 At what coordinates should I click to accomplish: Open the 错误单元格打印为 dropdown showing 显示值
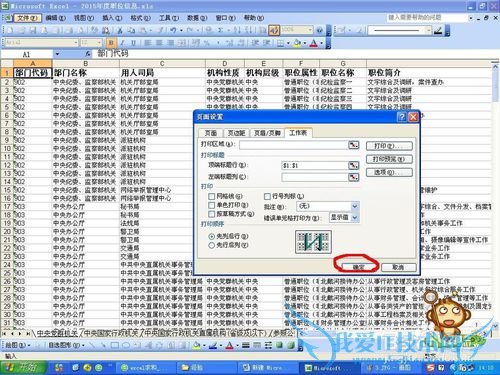click(355, 218)
